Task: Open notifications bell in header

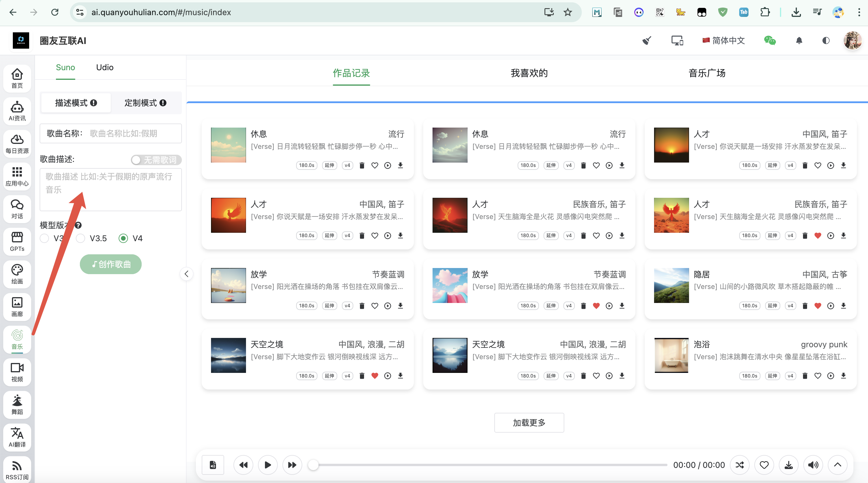Action: [x=799, y=41]
